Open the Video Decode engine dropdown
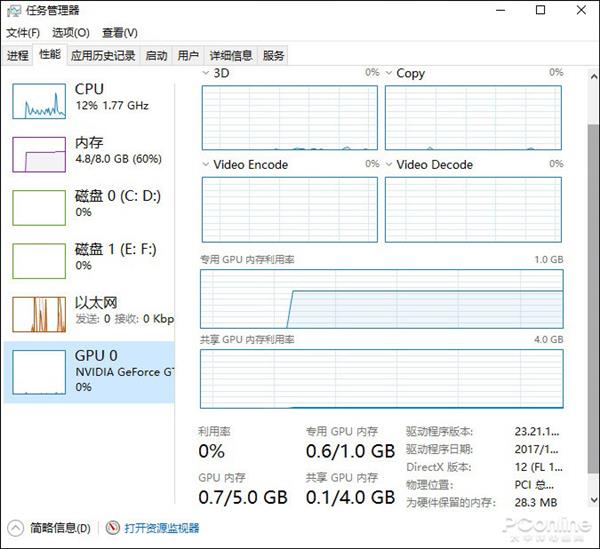This screenshot has height=549, width=600. (x=389, y=165)
